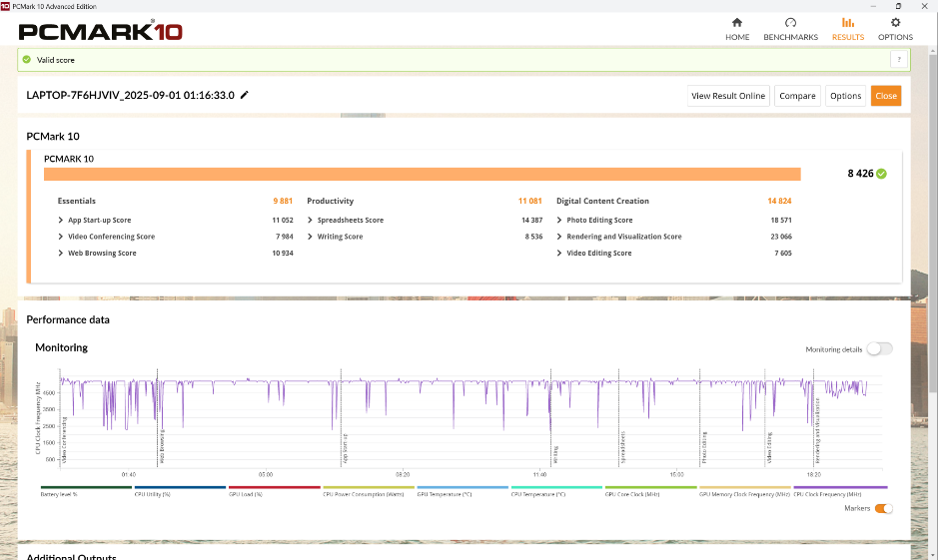938x560 pixels.
Task: Click the Monitoring heading
Action: (61, 347)
